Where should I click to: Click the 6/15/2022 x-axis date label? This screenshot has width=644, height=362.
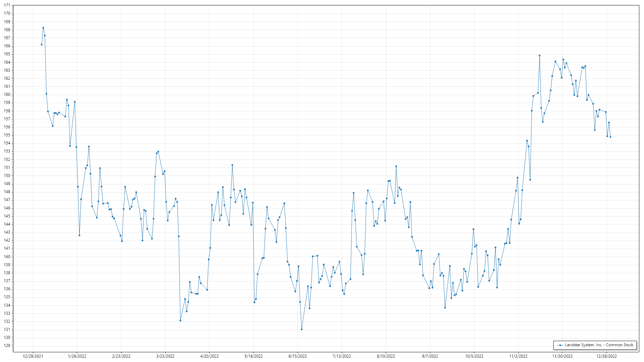pyautogui.click(x=298, y=356)
